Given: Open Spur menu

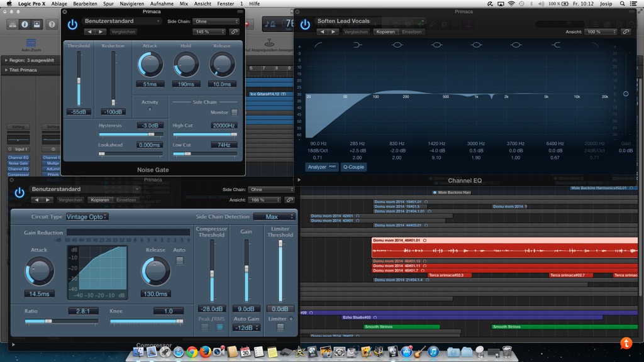Looking at the screenshot, I should [x=108, y=4].
